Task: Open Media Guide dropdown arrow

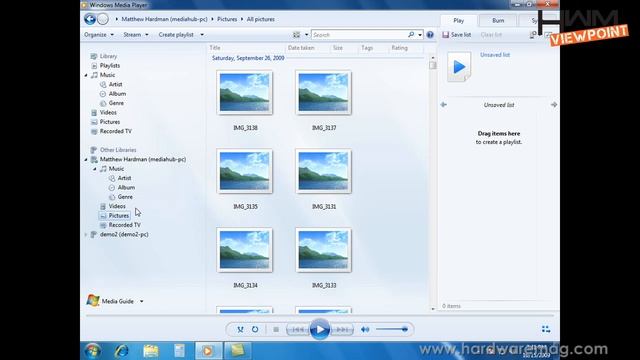Action: (142, 302)
